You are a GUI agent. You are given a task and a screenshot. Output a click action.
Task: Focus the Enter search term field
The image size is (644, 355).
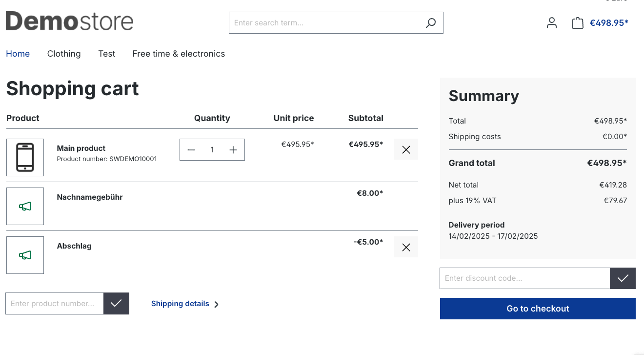click(x=324, y=23)
